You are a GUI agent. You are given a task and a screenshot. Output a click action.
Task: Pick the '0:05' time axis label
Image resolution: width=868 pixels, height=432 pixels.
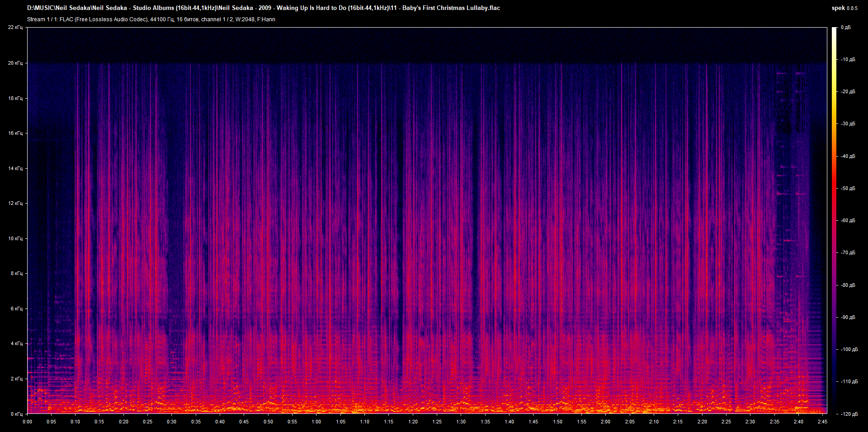(x=52, y=422)
